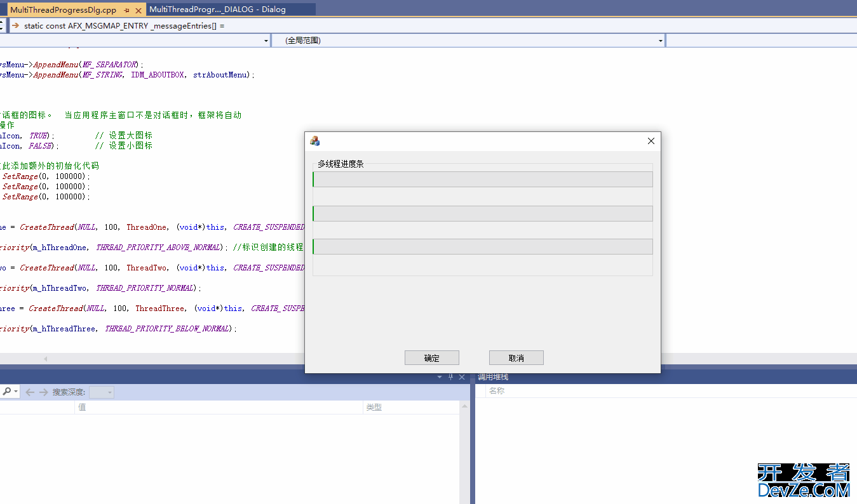Click the 调用堆栈 panel title
Viewport: 857px width, 504px height.
click(493, 377)
